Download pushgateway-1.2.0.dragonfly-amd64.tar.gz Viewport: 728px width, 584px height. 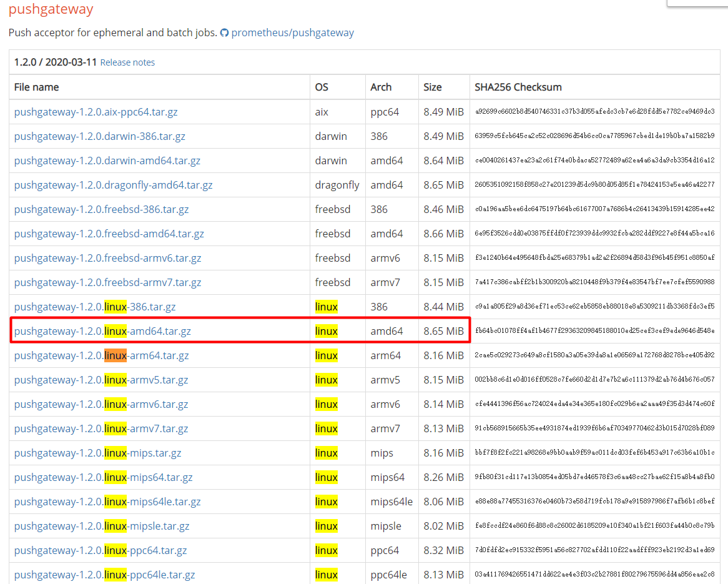[112, 185]
